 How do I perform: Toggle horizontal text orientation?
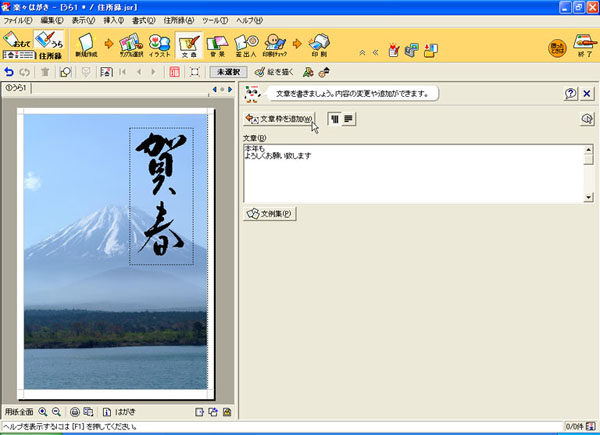click(349, 119)
